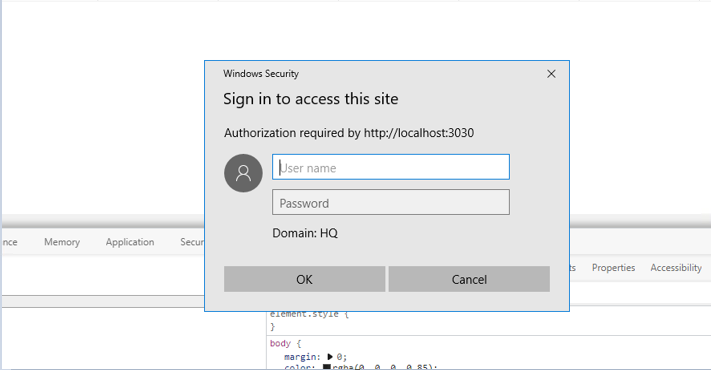711x370 pixels.
Task: Focus the Password field
Action: click(390, 202)
